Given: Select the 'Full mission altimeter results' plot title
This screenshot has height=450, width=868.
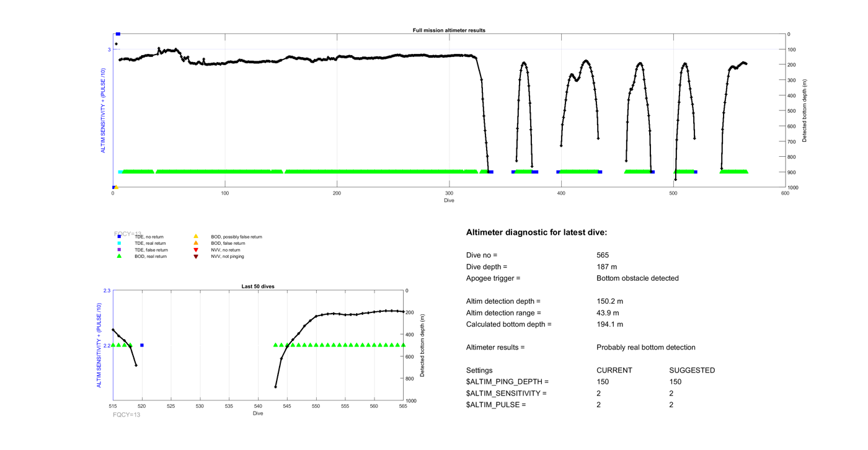Looking at the screenshot, I should (449, 30).
